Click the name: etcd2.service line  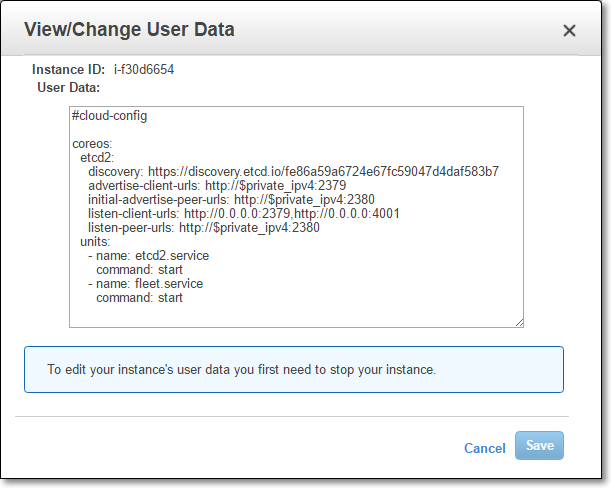coord(148,256)
